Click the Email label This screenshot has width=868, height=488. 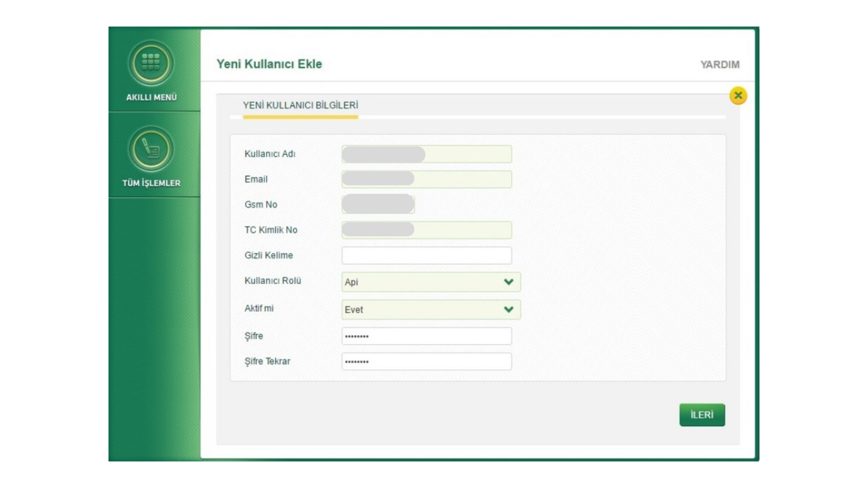[256, 179]
